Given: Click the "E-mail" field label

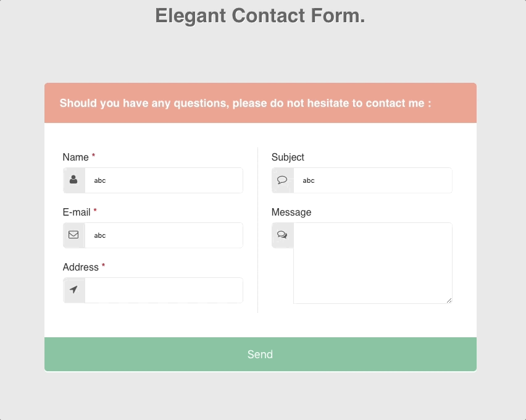Looking at the screenshot, I should pos(77,212).
